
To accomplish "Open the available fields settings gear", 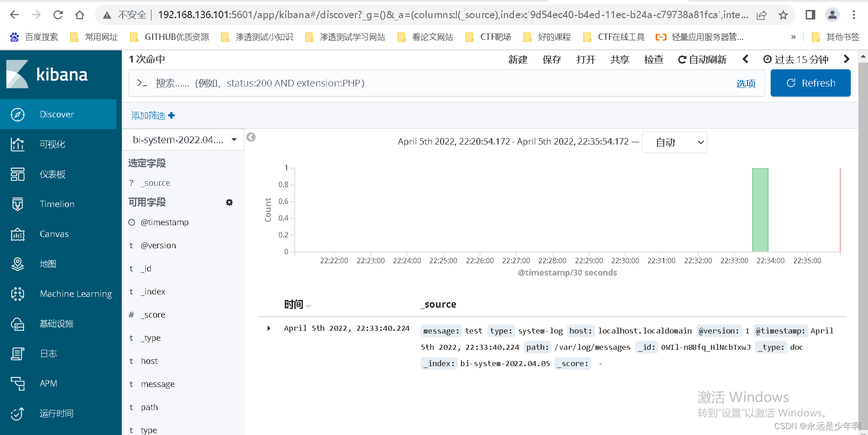I will (230, 202).
